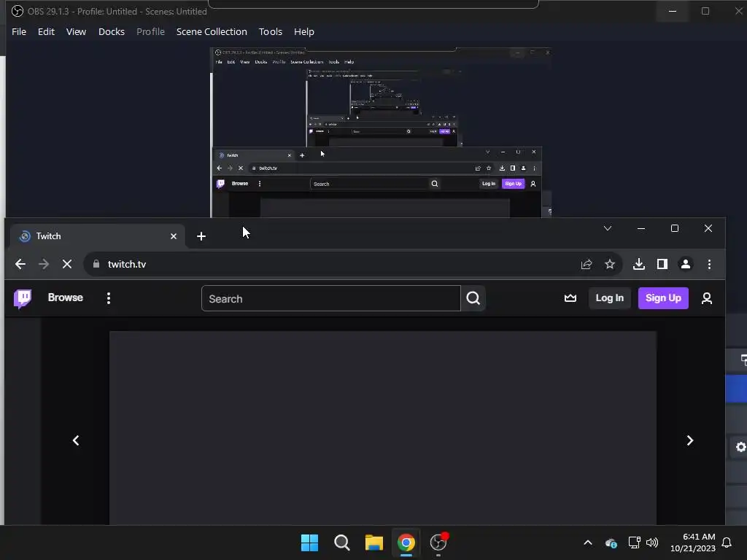This screenshot has height=560, width=747.
Task: View site info via the lock icon
Action: coord(96,264)
